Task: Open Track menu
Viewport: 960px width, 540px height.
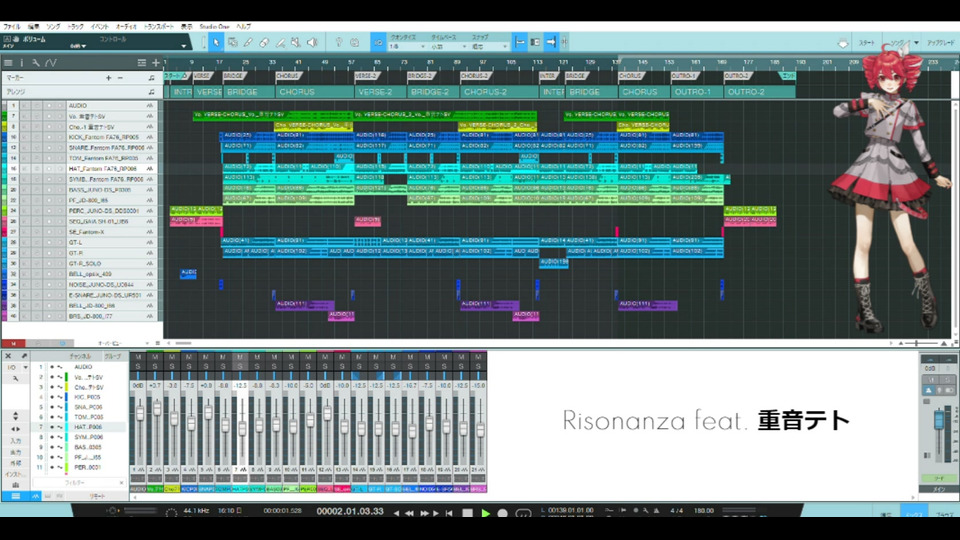Action: [x=75, y=27]
